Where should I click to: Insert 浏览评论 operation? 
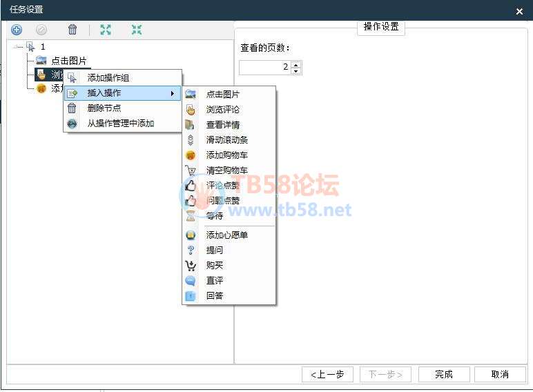point(229,109)
